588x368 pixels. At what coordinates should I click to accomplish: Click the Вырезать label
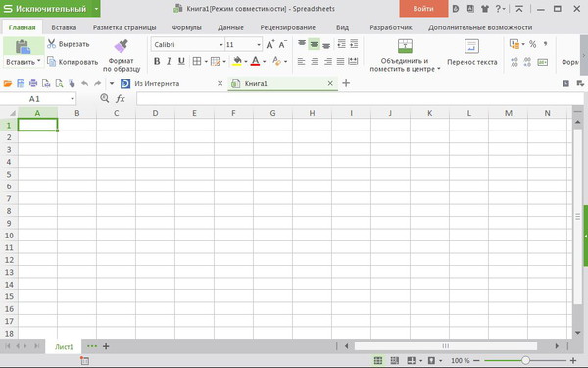[73, 44]
